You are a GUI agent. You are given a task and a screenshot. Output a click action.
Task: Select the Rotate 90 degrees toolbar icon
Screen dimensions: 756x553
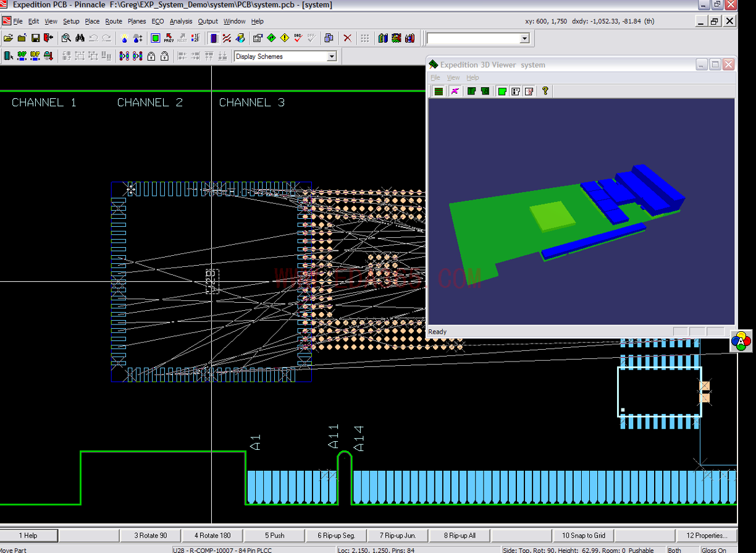(22, 56)
